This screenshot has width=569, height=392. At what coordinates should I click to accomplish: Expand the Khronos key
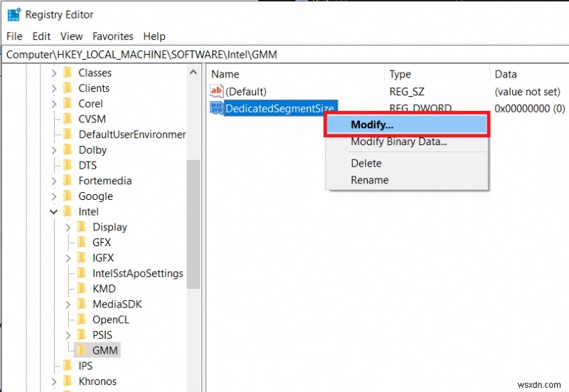click(54, 381)
